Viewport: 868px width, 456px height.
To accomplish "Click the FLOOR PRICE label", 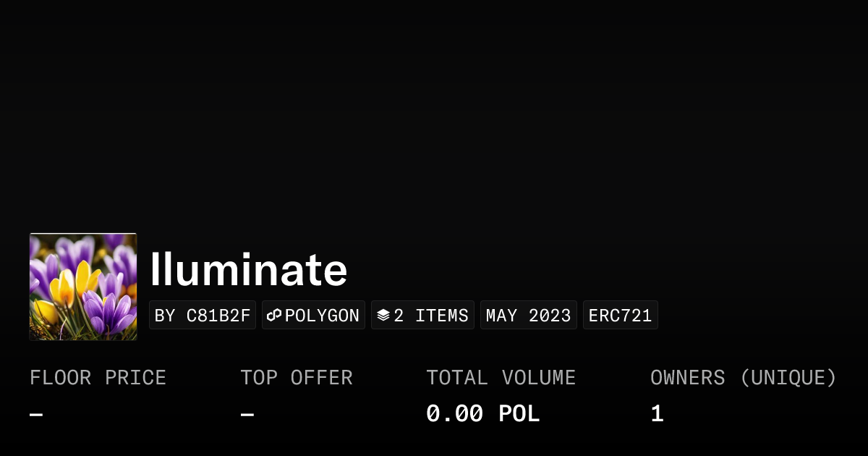I will 98,378.
